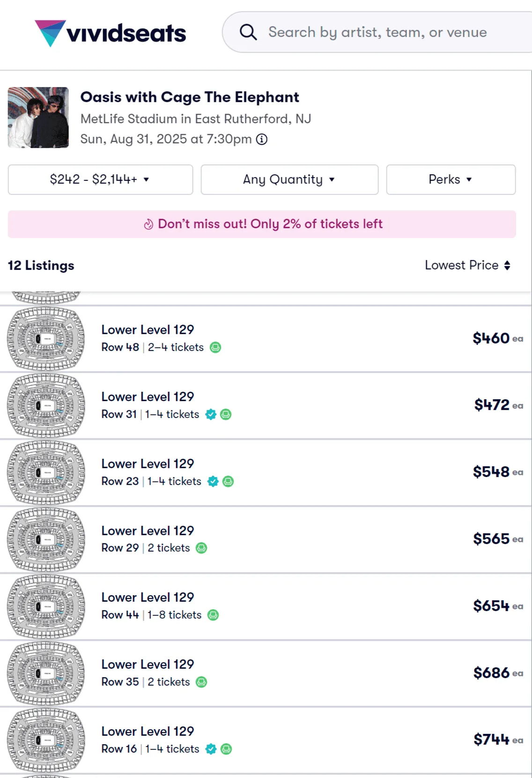
Task: Click the blue verified badge on Row 16 listing
Action: pos(211,749)
